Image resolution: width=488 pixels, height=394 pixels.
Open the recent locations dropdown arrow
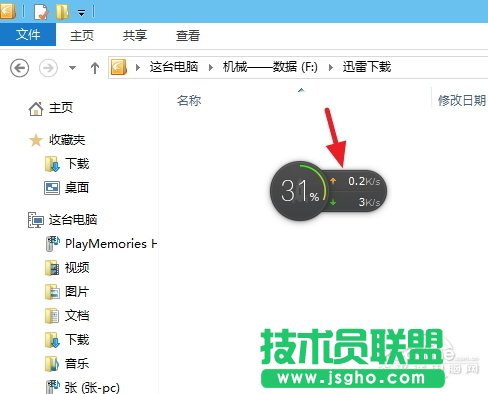(72, 68)
